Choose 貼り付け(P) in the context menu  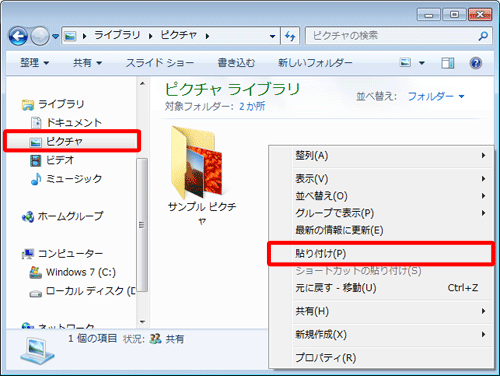(x=381, y=254)
